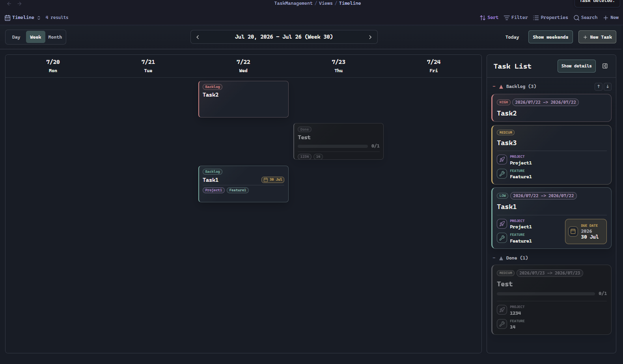The height and width of the screenshot is (364, 623).
Task: Click the Task1 due date calendar icon
Action: coord(573,231)
